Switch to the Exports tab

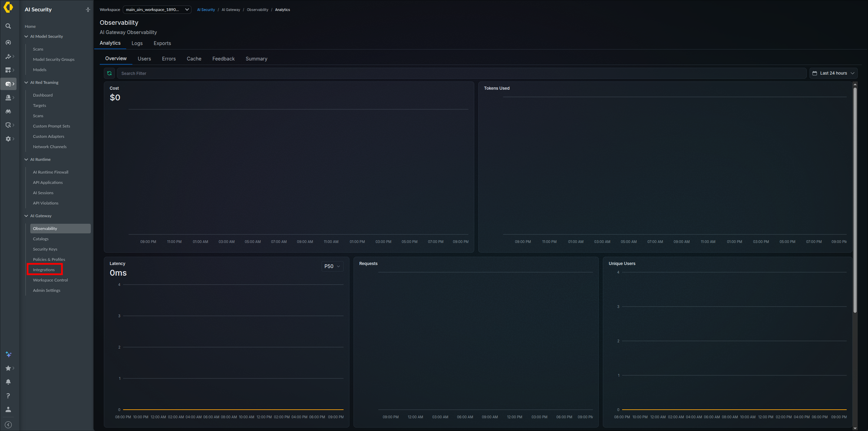162,43
